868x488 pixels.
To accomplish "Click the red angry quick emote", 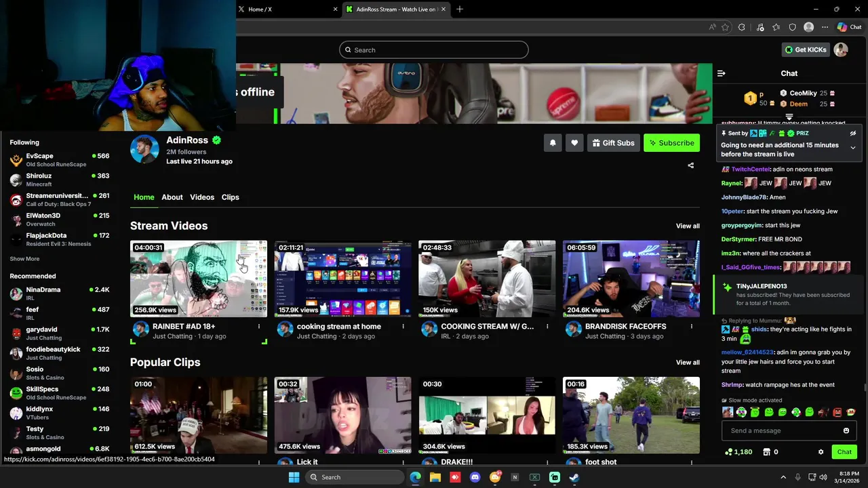I will (837, 412).
